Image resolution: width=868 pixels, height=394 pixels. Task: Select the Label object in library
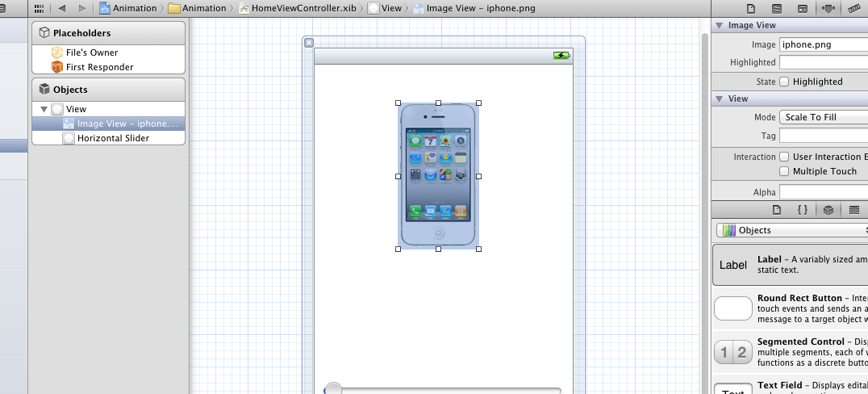791,265
